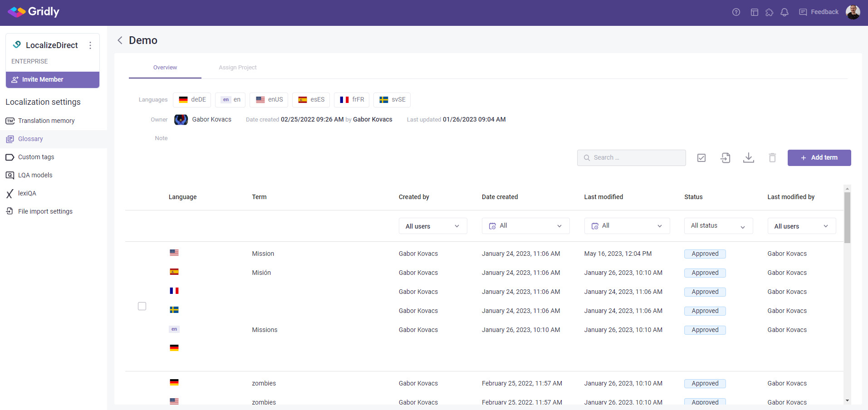Image resolution: width=868 pixels, height=410 pixels.
Task: Click the Invite Member button
Action: (52, 79)
